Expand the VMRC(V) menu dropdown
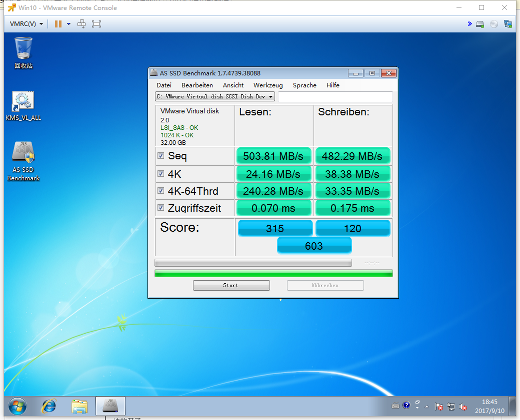 click(x=26, y=24)
